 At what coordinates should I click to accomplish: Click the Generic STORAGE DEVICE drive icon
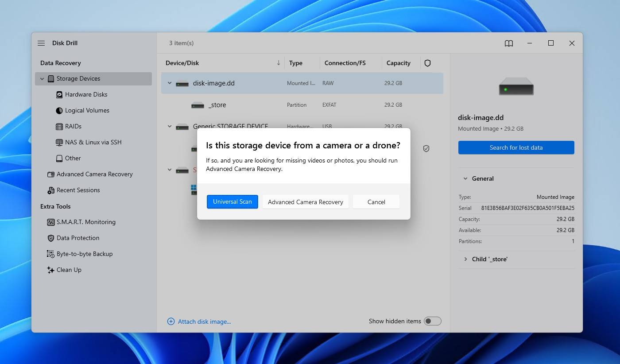(x=182, y=127)
